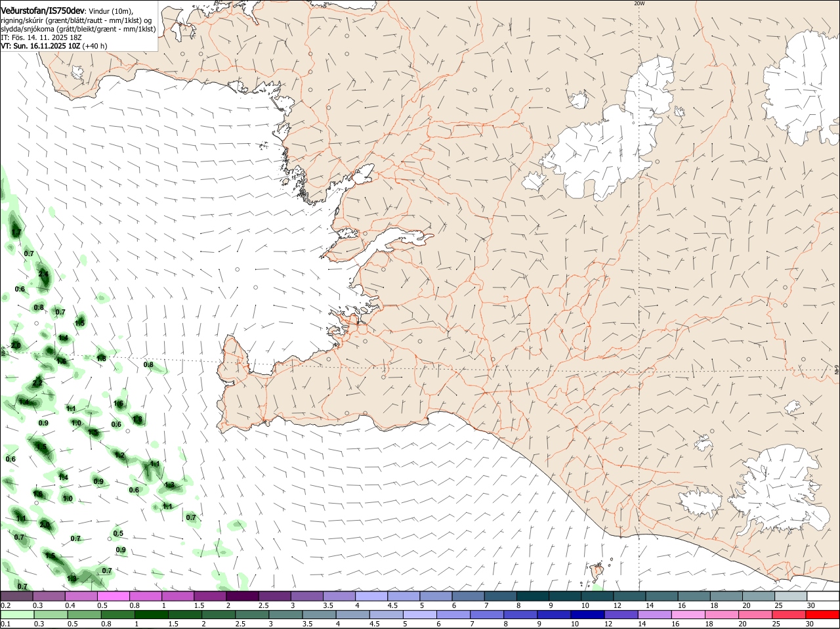Image resolution: width=840 pixels, height=629 pixels.
Task: Pick lower legend swatch between 5 and 6
Action: (419, 615)
